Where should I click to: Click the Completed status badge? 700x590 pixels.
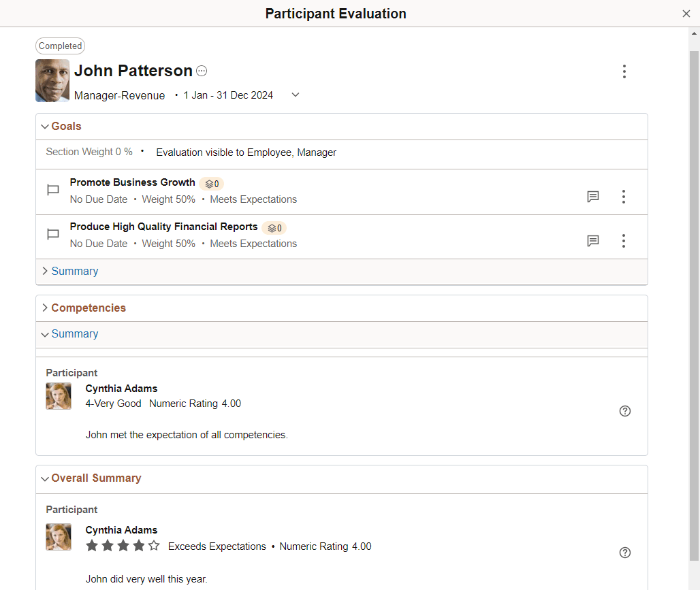tap(60, 46)
